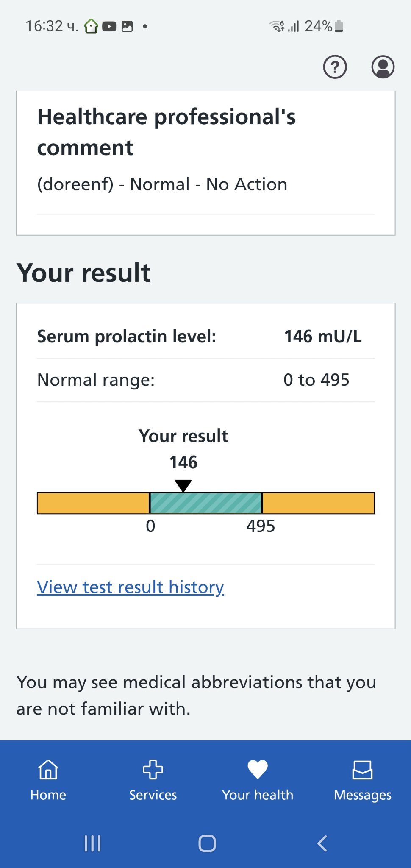Tap the Serum prolactin level value 146 mU/L
The image size is (411, 868).
[322, 337]
